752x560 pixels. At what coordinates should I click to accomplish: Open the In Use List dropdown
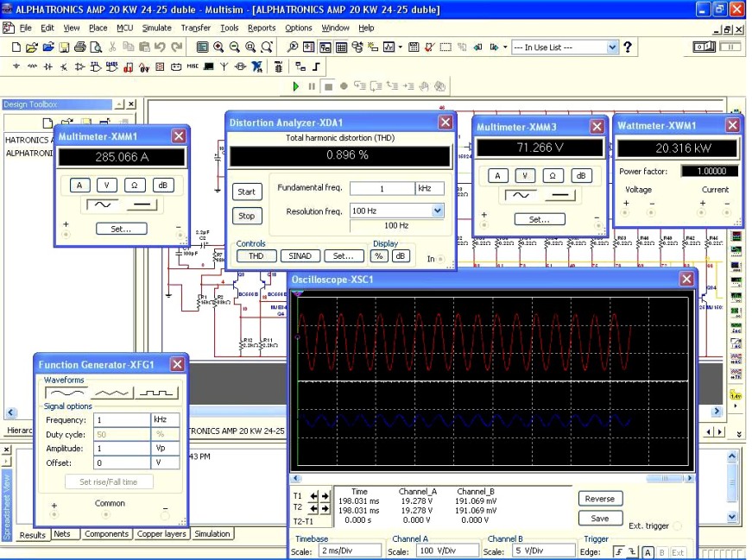tap(612, 47)
